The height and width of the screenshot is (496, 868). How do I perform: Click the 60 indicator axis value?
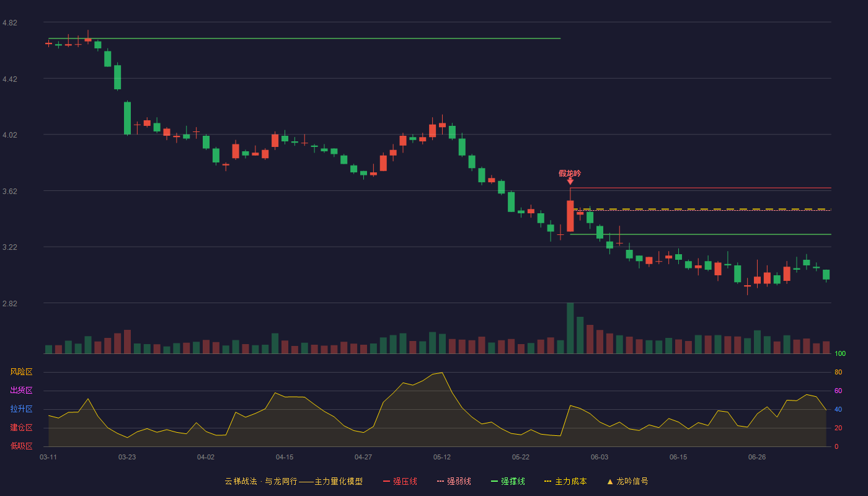coord(838,391)
